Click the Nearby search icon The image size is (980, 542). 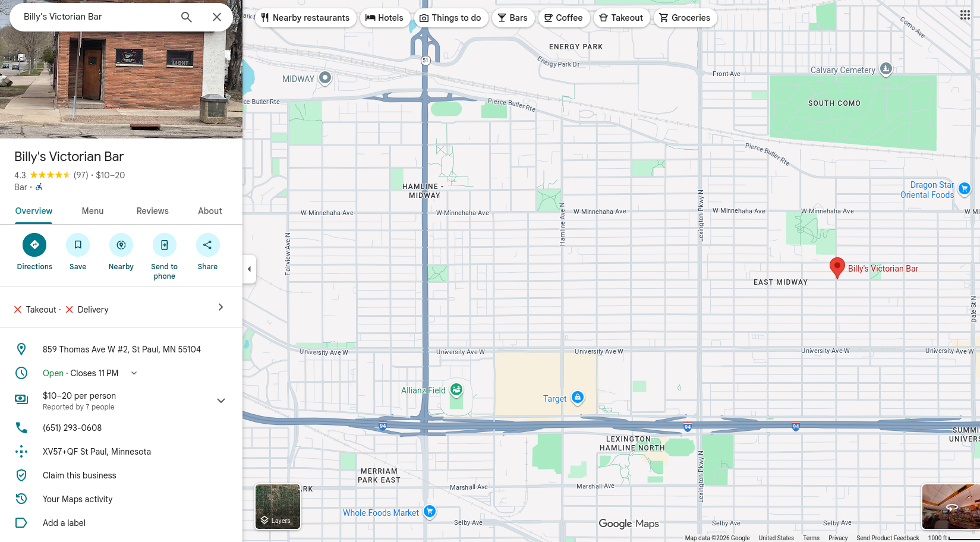pos(121,245)
